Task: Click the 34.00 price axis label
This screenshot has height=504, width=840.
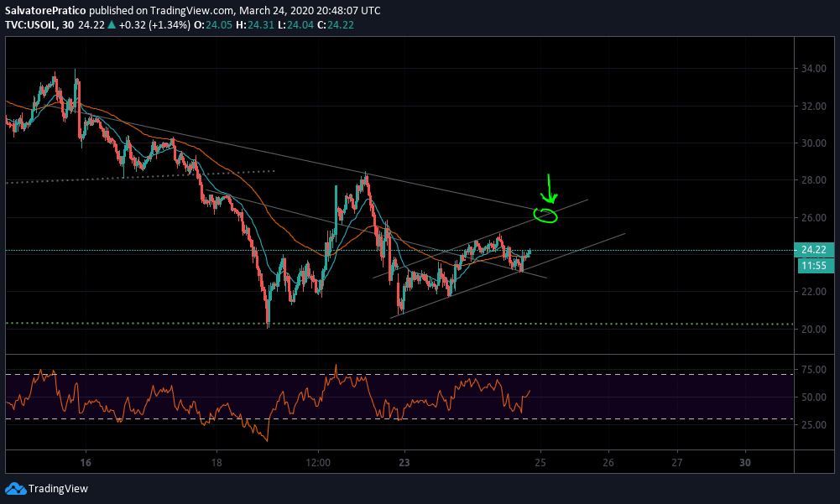Action: (814, 69)
